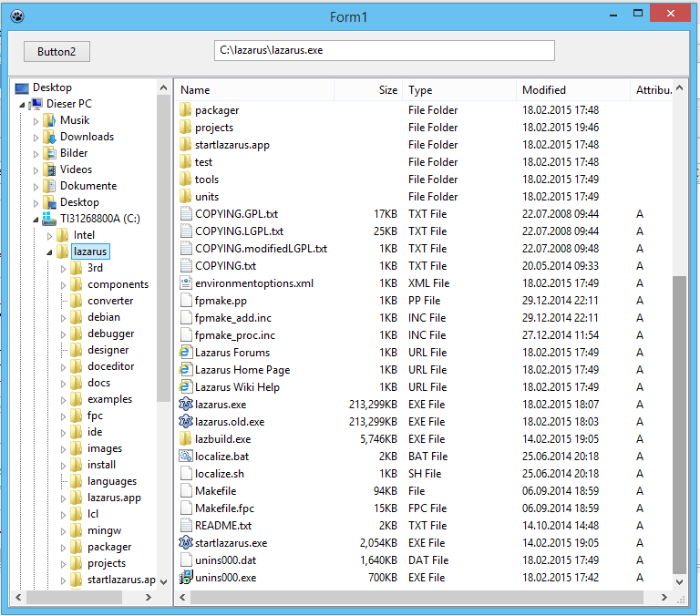
Task: Click the environmentoptions.xml file icon
Action: tap(186, 283)
